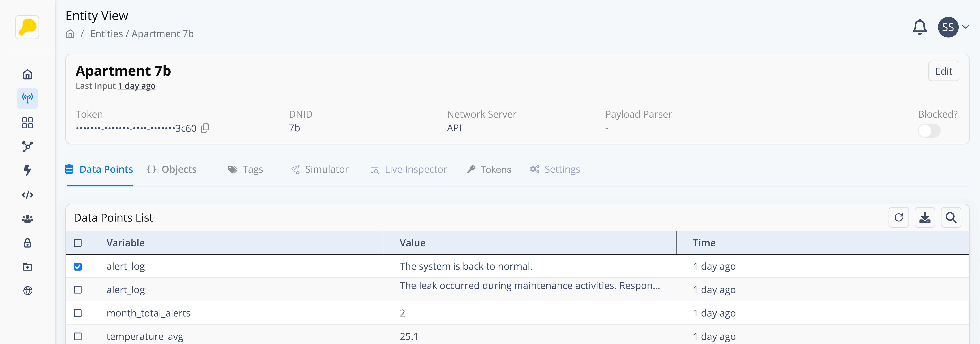980x344 pixels.
Task: Open the notifications bell
Action: click(x=919, y=27)
